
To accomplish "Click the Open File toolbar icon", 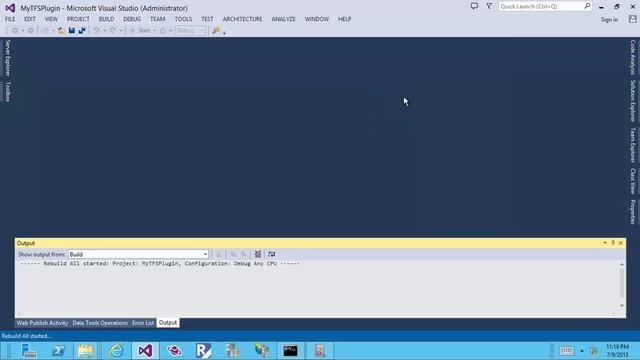I will [61, 31].
